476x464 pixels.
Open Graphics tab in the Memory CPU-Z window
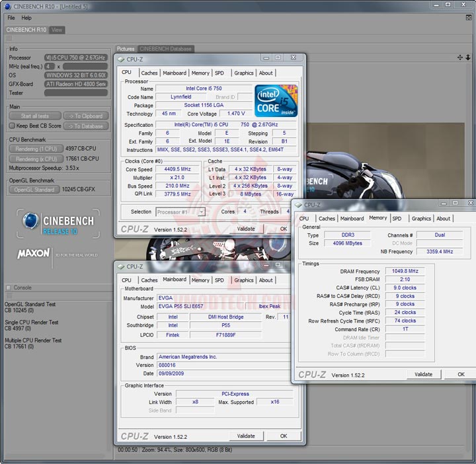pyautogui.click(x=421, y=219)
